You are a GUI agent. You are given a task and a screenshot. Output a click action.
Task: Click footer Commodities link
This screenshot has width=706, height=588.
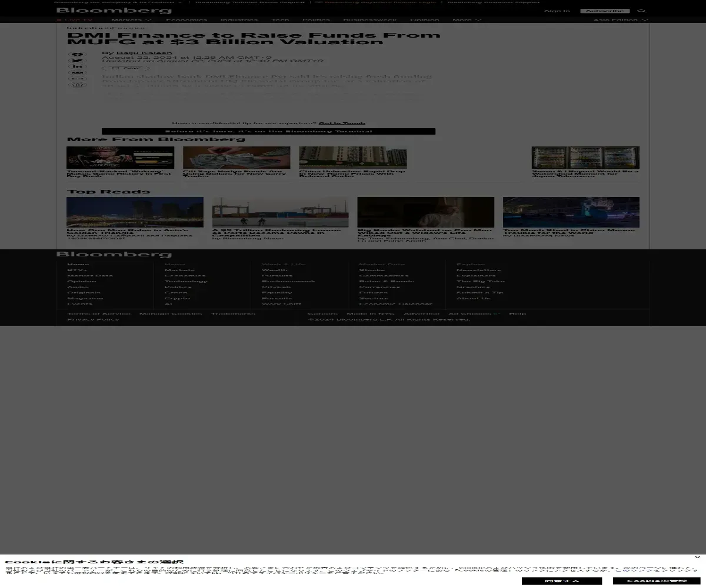pos(384,276)
